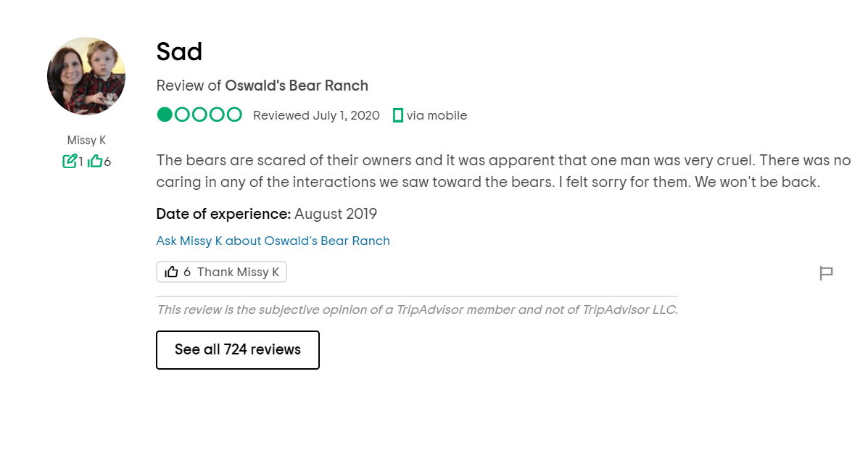Click the green mobile phone icon
Screen dimensions: 868x453
click(397, 115)
